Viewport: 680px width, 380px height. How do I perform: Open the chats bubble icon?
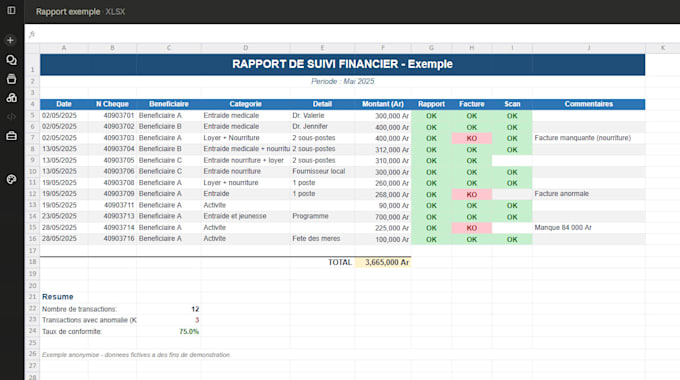pos(11,60)
